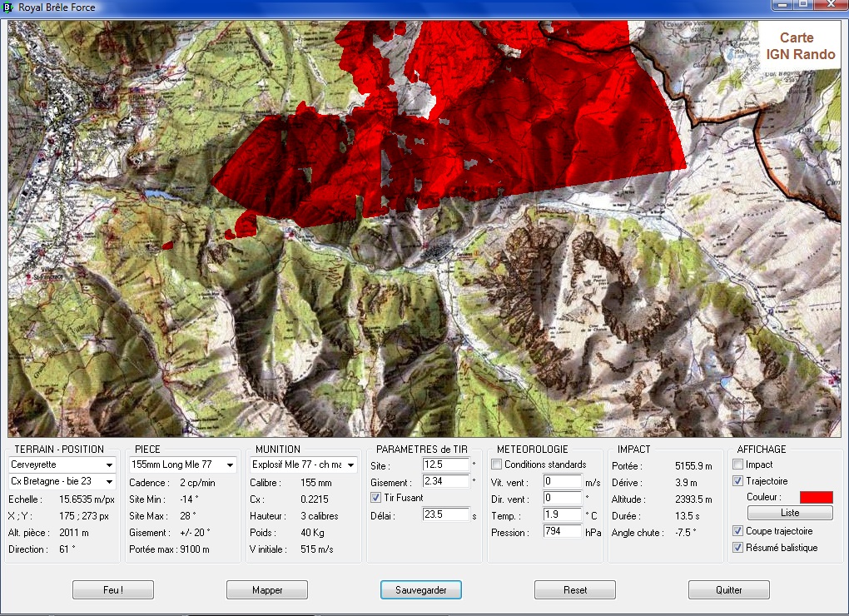Click the Mapper button
Screen dimensions: 849x616
coord(267,590)
